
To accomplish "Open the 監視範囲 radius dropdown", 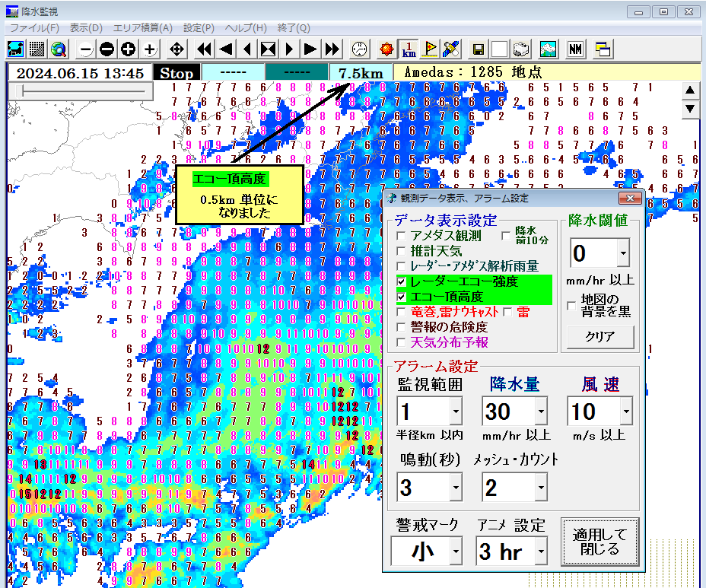I will pyautogui.click(x=456, y=411).
